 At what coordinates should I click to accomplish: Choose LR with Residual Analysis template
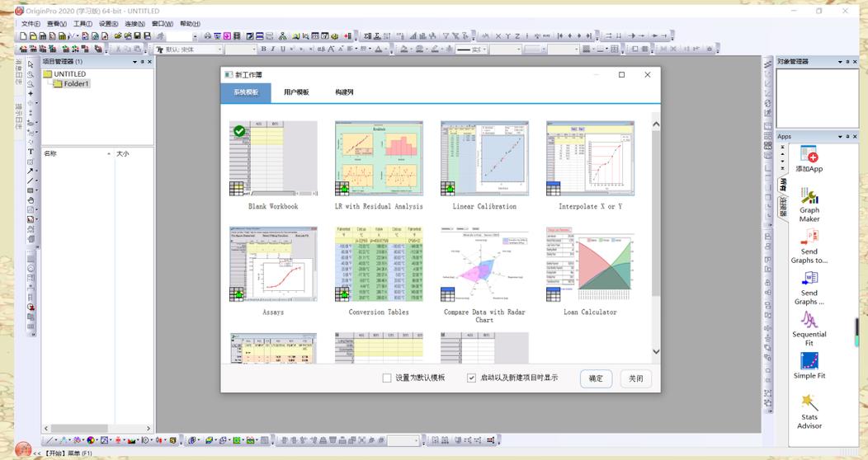pos(379,158)
